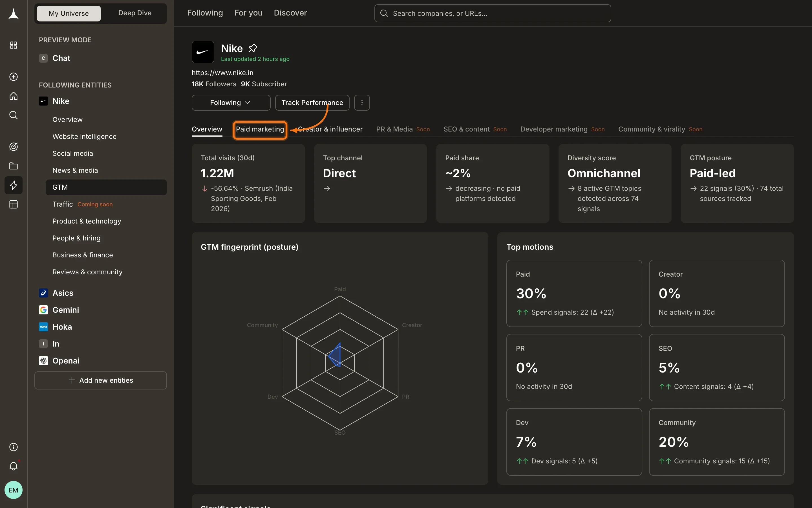Image resolution: width=812 pixels, height=508 pixels.
Task: Open Product & technology in sidebar
Action: [87, 221]
